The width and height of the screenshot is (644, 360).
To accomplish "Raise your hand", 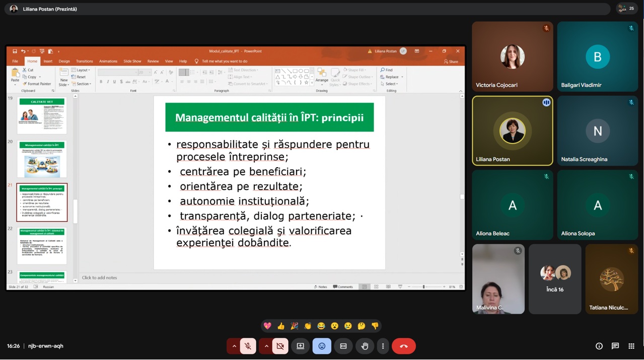I will tap(365, 346).
